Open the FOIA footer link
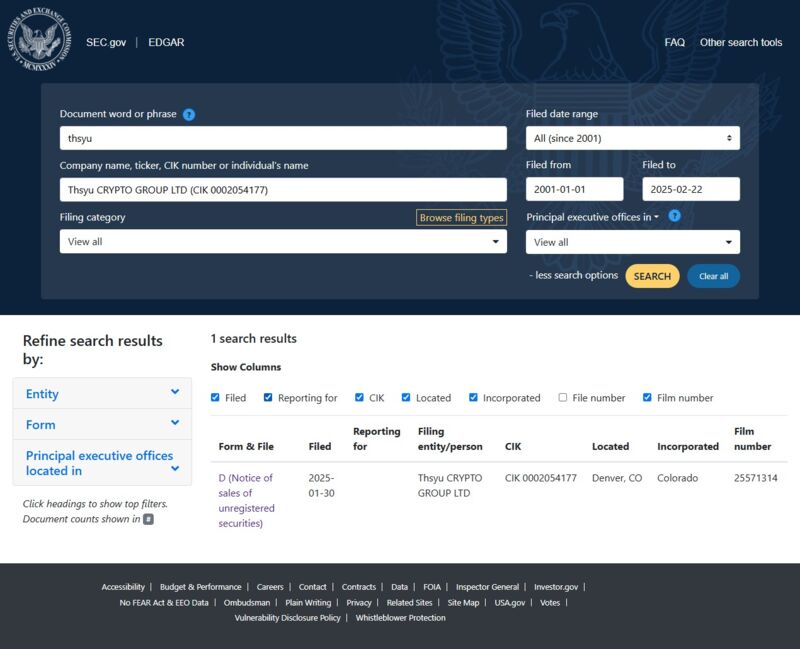 pyautogui.click(x=432, y=587)
